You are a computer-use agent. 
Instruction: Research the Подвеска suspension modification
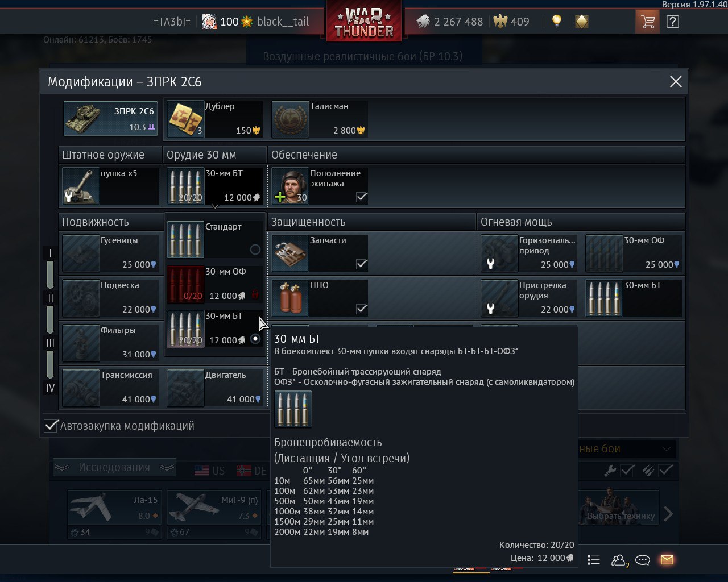pyautogui.click(x=110, y=298)
